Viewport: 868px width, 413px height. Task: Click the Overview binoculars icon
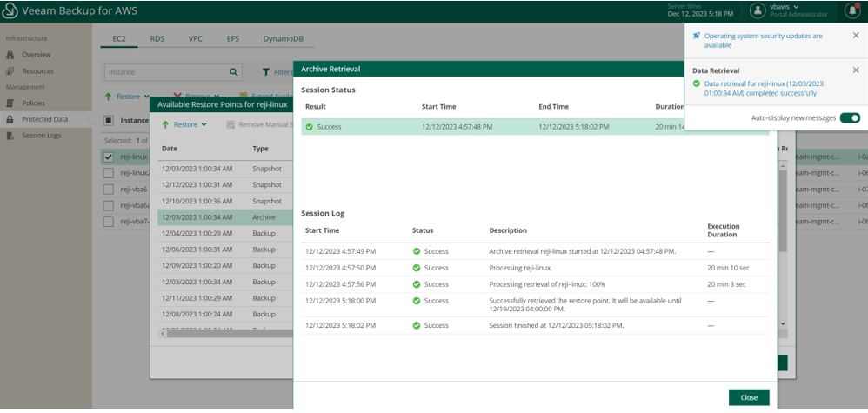(x=10, y=55)
